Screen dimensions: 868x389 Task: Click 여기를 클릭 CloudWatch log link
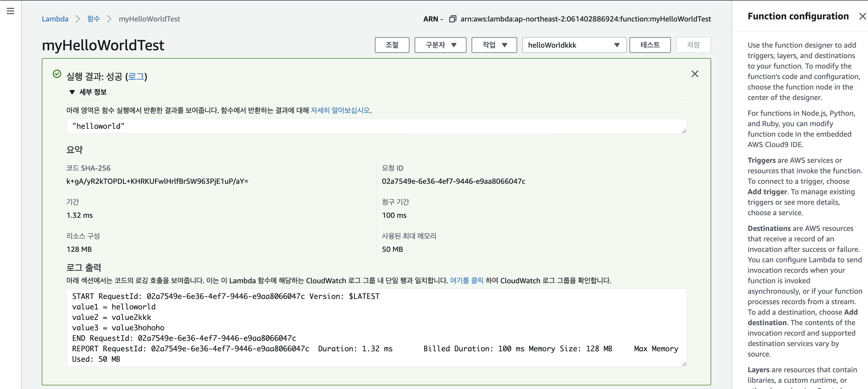[466, 280]
